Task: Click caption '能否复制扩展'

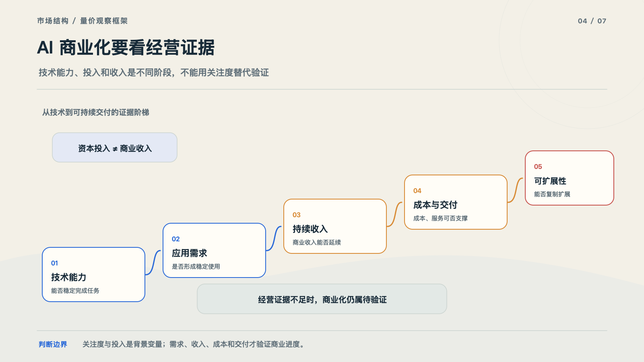Action: 552,194
